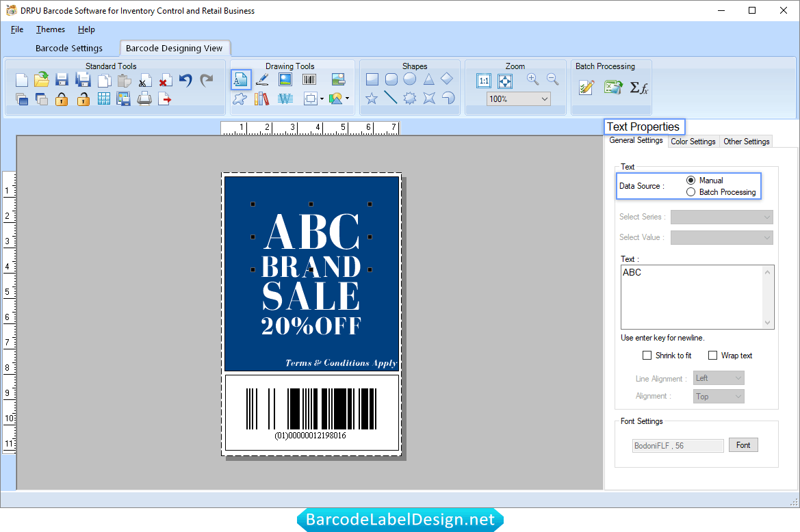Viewport: 800px width, 532px height.
Task: Export label using page with red arrow icon
Action: 165,98
